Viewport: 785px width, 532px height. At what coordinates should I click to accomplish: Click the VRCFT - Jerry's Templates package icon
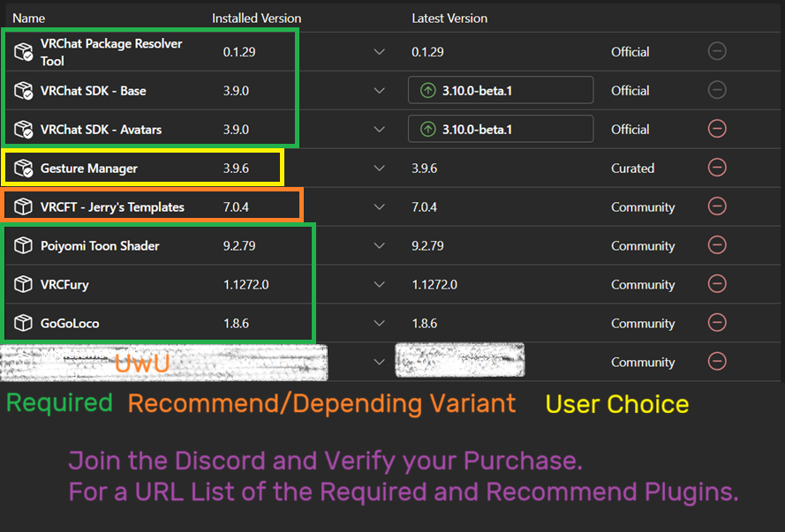[23, 206]
